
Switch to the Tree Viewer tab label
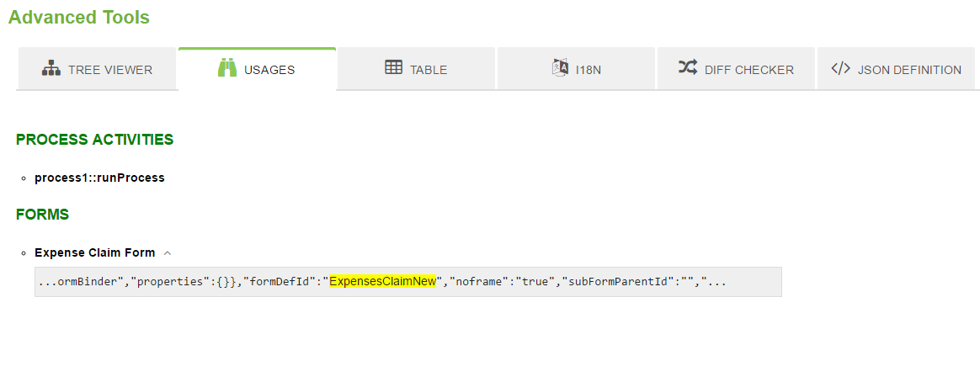110,70
